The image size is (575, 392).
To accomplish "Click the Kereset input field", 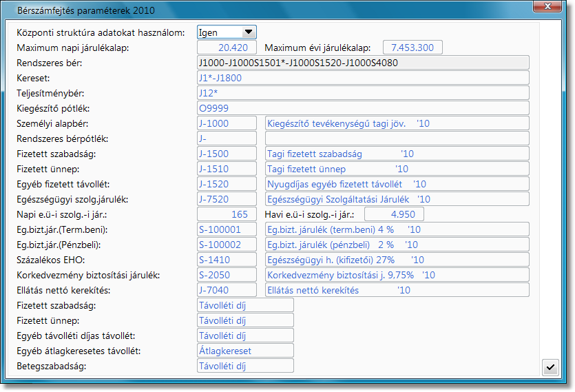I will tap(362, 78).
